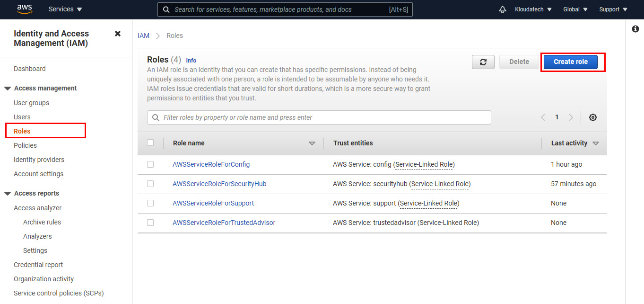The width and height of the screenshot is (644, 304).
Task: Check the AWSServiceRoleForTrustedAdvisor checkbox
Action: [150, 223]
